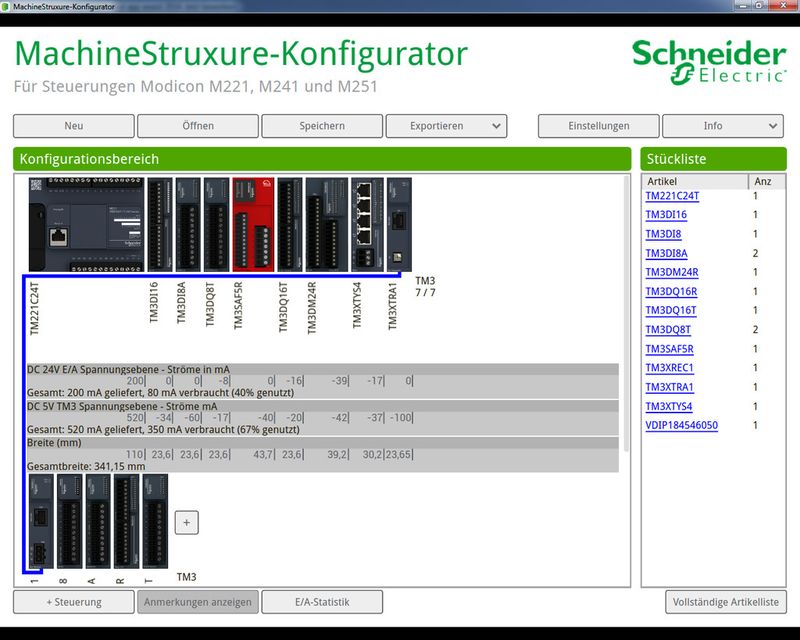Viewport: 800px width, 640px height.
Task: Show Vollständige Artikelliste
Action: [x=726, y=602]
